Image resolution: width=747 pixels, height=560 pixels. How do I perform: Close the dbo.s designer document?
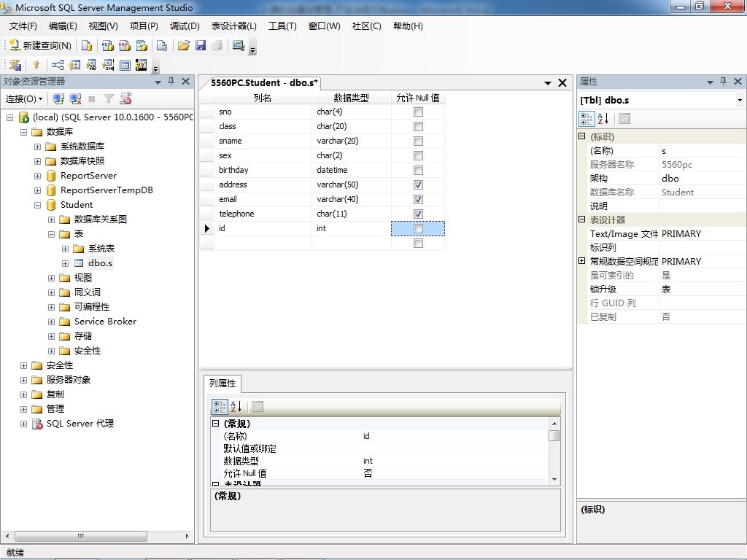(x=562, y=83)
